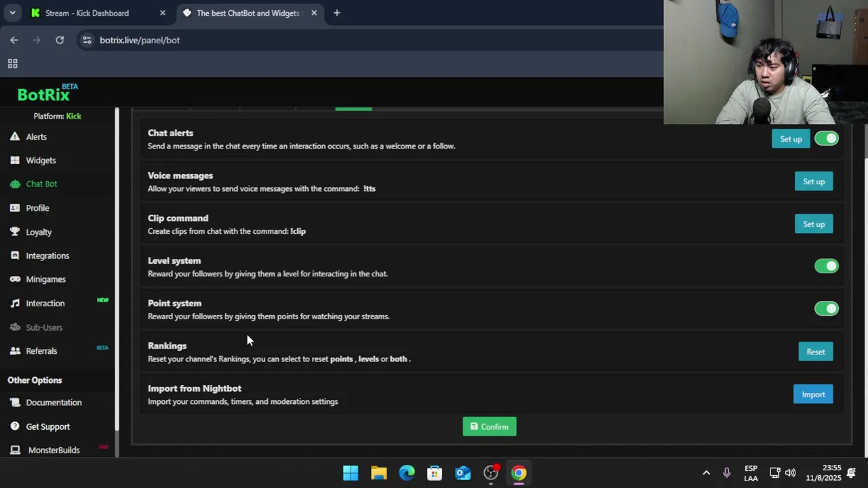868x488 pixels.
Task: Go to Loyalty section
Action: (x=39, y=232)
